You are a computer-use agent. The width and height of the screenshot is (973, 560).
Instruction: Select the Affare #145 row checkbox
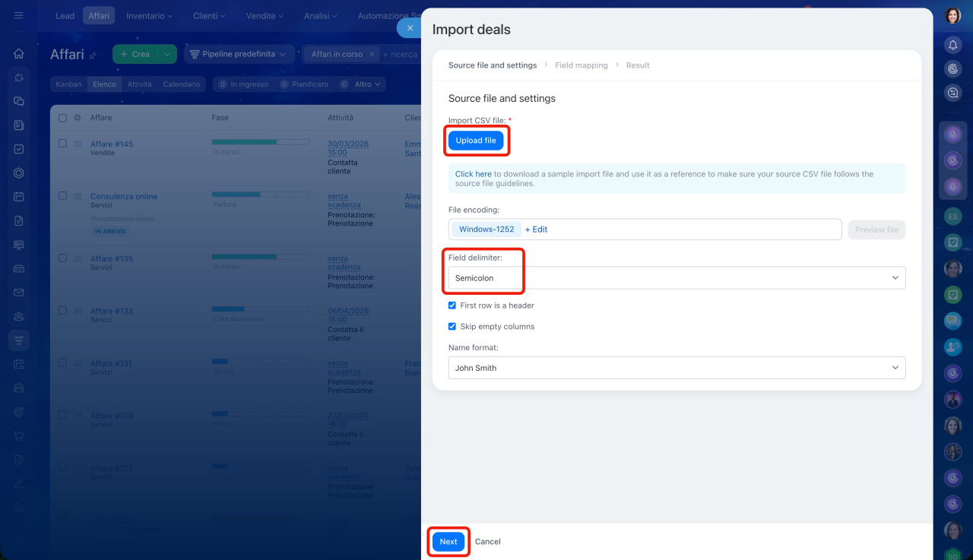click(62, 144)
